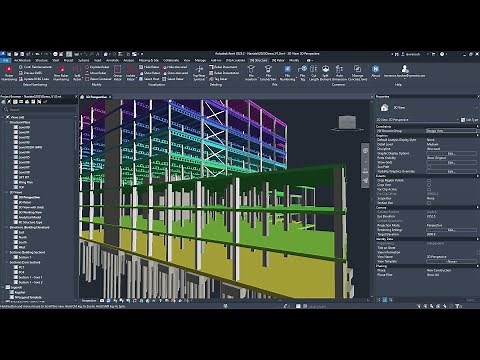Click the Tag Rebar tool
Image resolution: width=480 pixels, height=360 pixels.
(218, 79)
